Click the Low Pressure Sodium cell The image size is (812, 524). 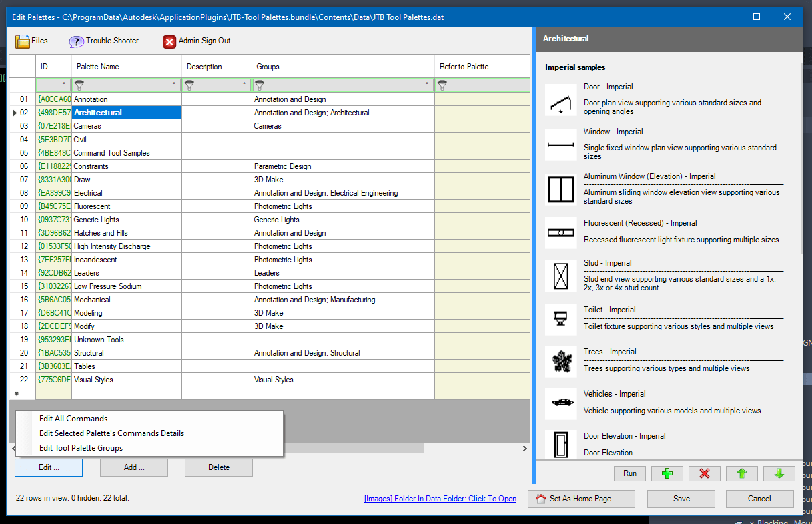click(x=127, y=286)
